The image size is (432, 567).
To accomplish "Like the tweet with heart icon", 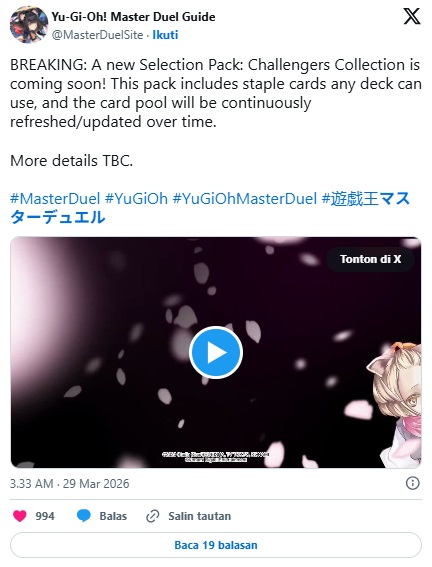I will pos(20,516).
